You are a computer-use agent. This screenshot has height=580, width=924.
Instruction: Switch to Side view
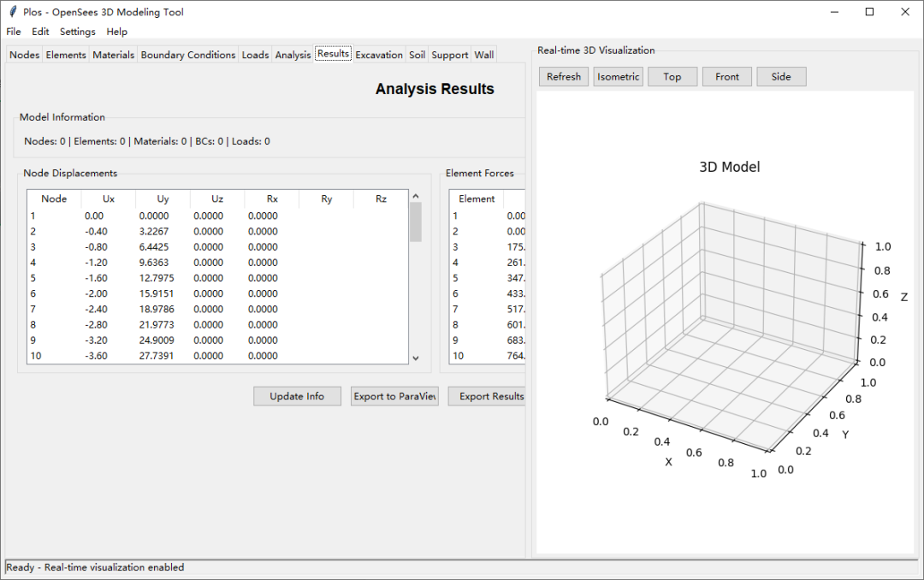[781, 77]
